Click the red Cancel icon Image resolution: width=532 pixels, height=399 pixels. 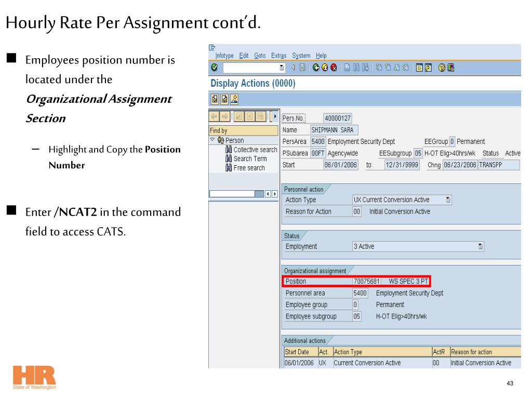[x=334, y=68]
